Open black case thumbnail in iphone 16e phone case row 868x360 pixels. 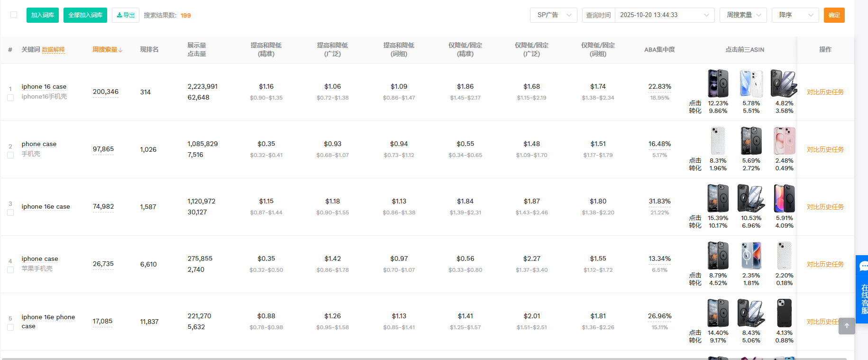(x=784, y=313)
